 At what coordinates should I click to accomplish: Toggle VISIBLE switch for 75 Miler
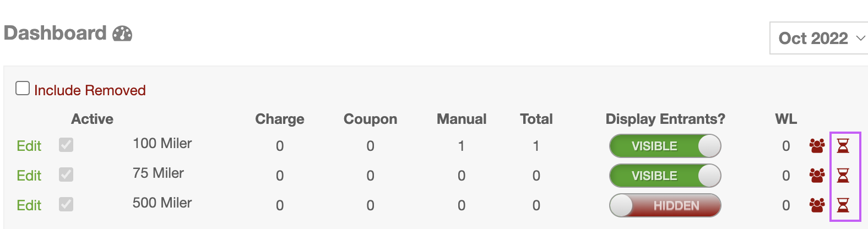coord(665,176)
